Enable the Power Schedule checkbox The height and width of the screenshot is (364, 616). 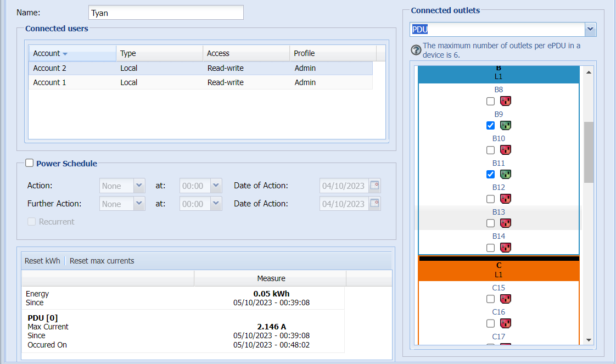pos(30,163)
